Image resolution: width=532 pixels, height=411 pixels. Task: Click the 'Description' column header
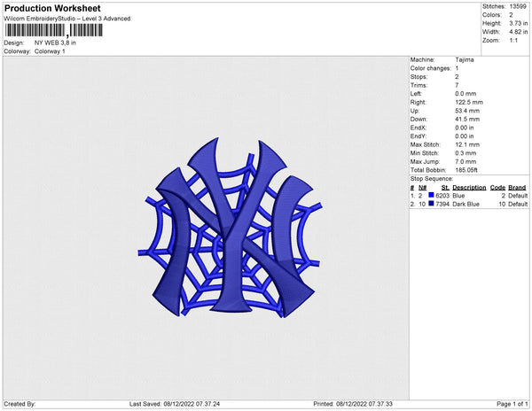pyautogui.click(x=469, y=188)
